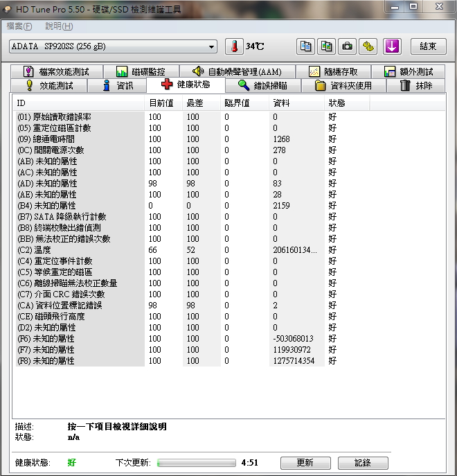Click the 臨界值 column header
Viewport: 457px width, 476px height.
pos(244,103)
